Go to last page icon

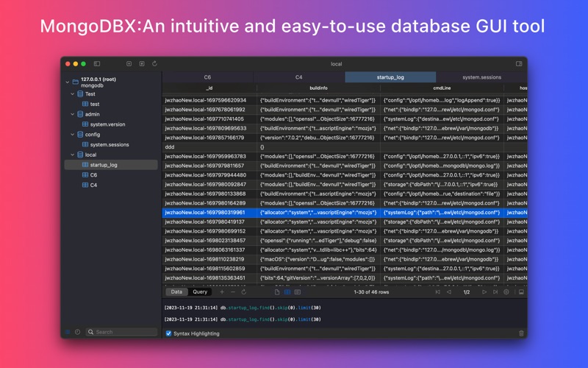point(495,292)
